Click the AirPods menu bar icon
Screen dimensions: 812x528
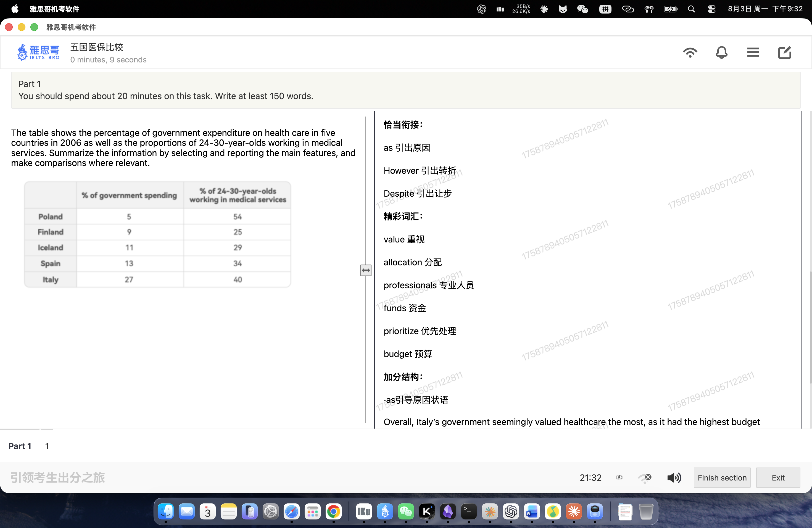tap(649, 9)
